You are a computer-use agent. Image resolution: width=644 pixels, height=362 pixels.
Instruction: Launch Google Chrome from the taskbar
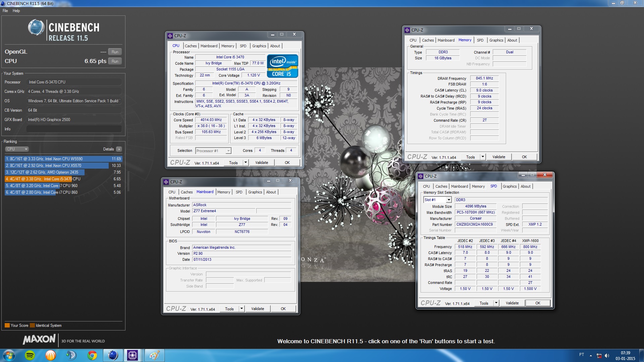pos(92,355)
